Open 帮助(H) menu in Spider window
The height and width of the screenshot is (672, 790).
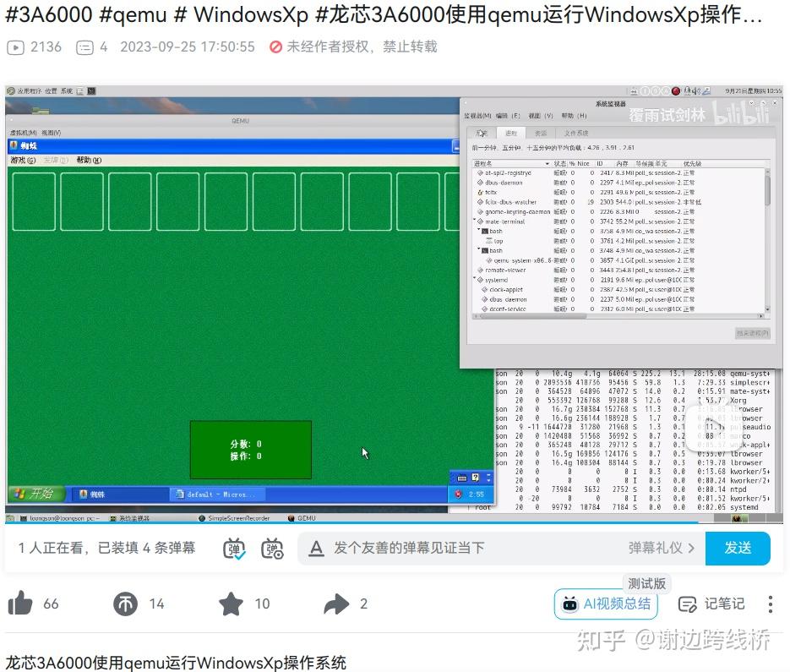89,161
